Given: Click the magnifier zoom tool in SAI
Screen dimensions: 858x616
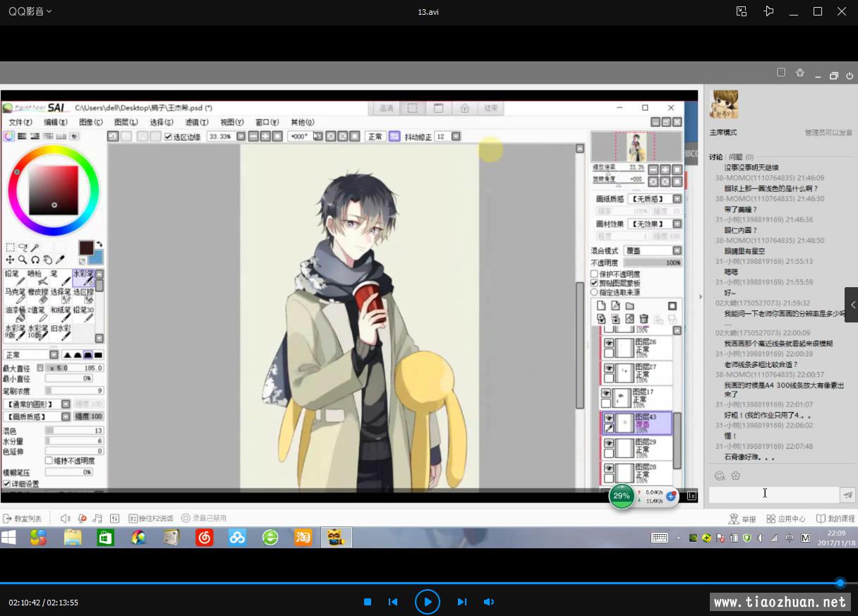Looking at the screenshot, I should [x=23, y=260].
